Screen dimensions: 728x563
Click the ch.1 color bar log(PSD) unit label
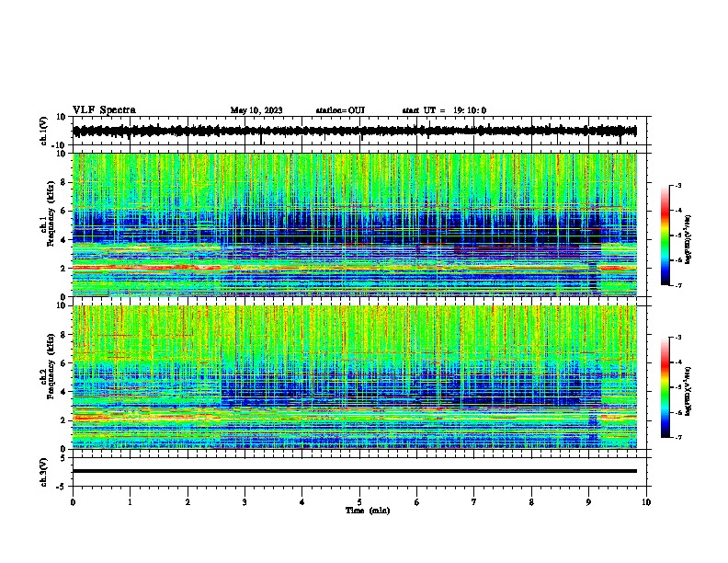(x=688, y=239)
